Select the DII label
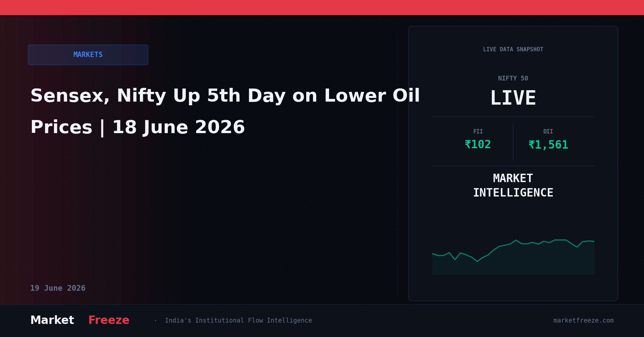The height and width of the screenshot is (337, 644). tap(548, 132)
